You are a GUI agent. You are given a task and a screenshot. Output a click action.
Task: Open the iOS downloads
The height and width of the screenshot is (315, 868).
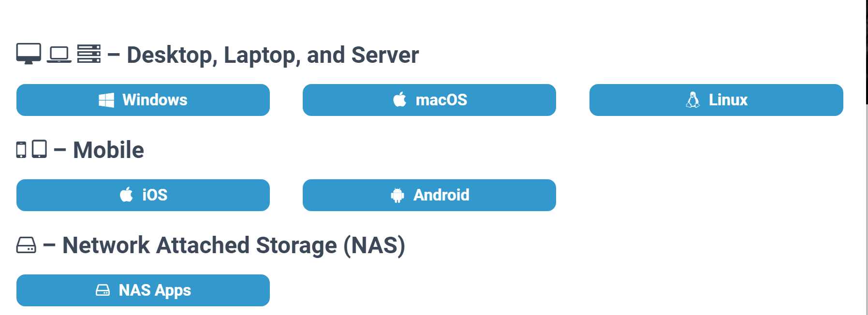(x=143, y=195)
